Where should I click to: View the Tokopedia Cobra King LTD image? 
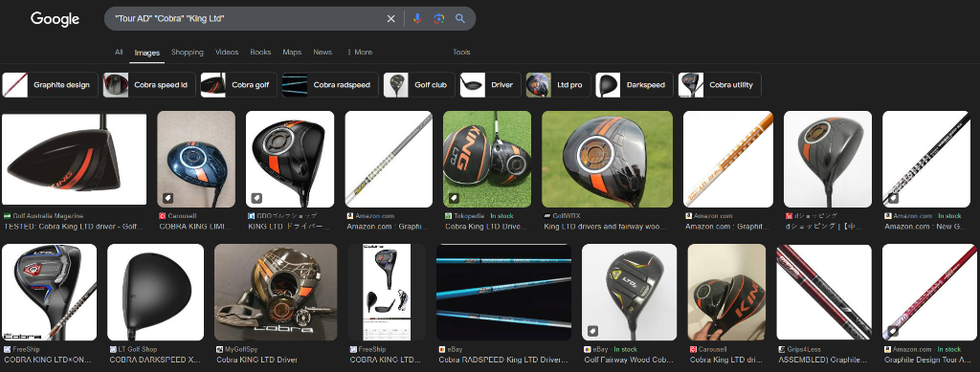click(x=487, y=159)
